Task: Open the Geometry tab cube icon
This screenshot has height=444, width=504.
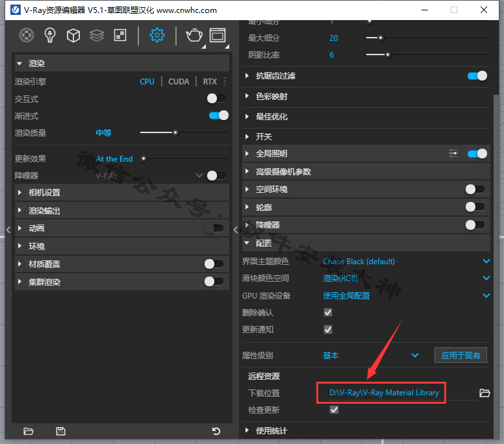Action: coord(73,35)
